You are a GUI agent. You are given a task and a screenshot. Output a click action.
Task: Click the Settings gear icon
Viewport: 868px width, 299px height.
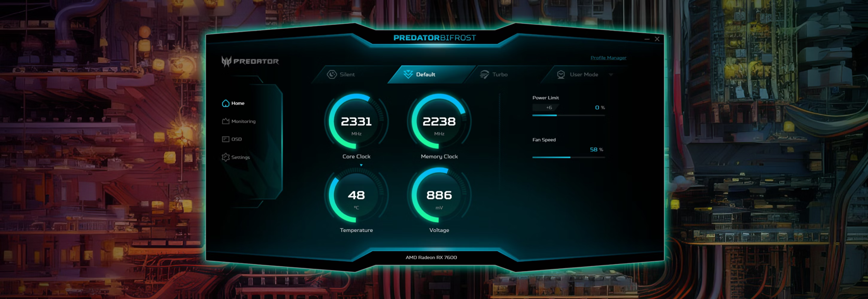[225, 157]
